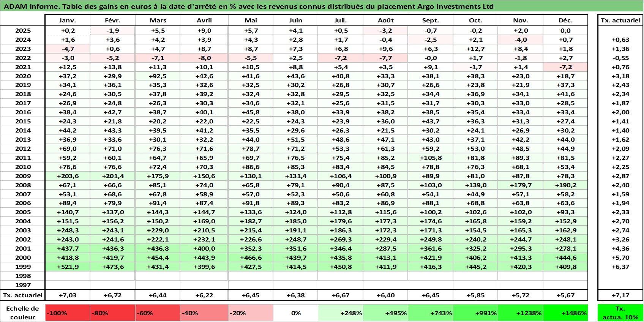Click the -60% color scale swatch
This screenshot has height=322, width=644.
tap(158, 313)
